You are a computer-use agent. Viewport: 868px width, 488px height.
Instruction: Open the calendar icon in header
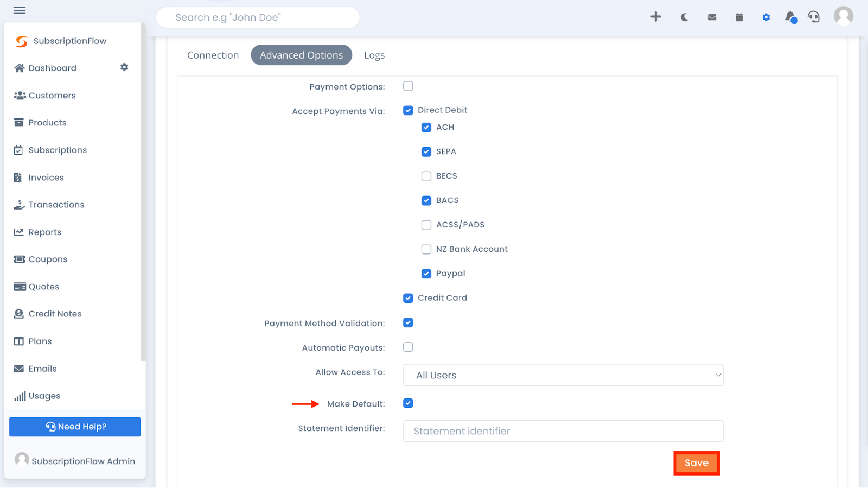coord(739,17)
